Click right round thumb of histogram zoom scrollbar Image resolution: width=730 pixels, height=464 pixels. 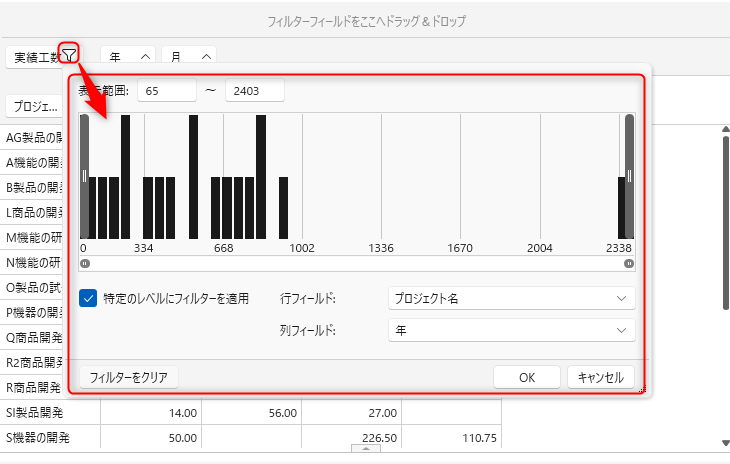tap(629, 264)
